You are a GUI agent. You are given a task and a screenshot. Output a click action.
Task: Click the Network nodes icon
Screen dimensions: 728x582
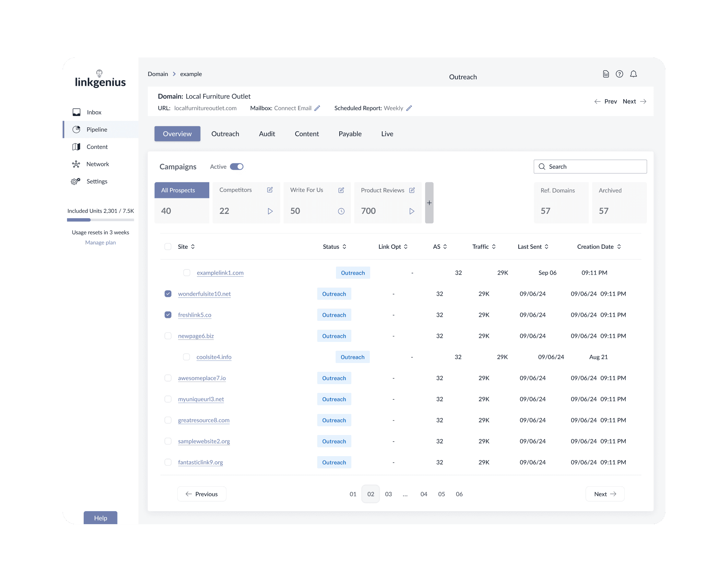[x=76, y=164]
